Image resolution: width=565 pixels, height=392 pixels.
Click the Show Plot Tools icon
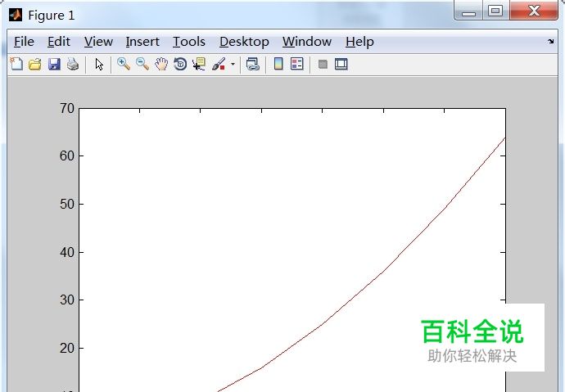341,65
